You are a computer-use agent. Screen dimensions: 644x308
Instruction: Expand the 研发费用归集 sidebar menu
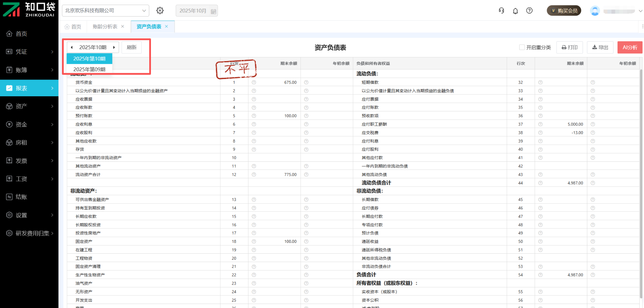point(29,233)
